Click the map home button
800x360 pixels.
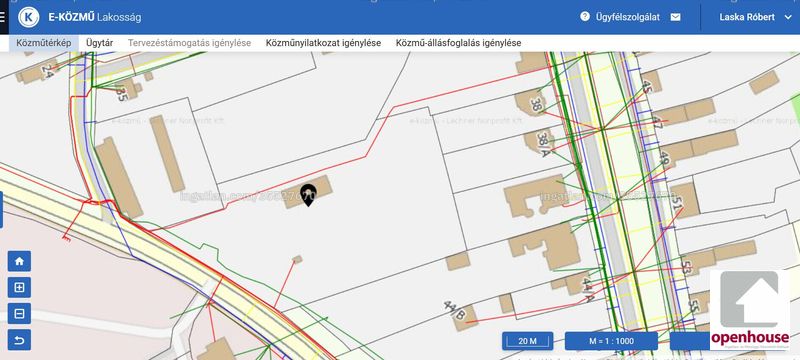point(19,261)
